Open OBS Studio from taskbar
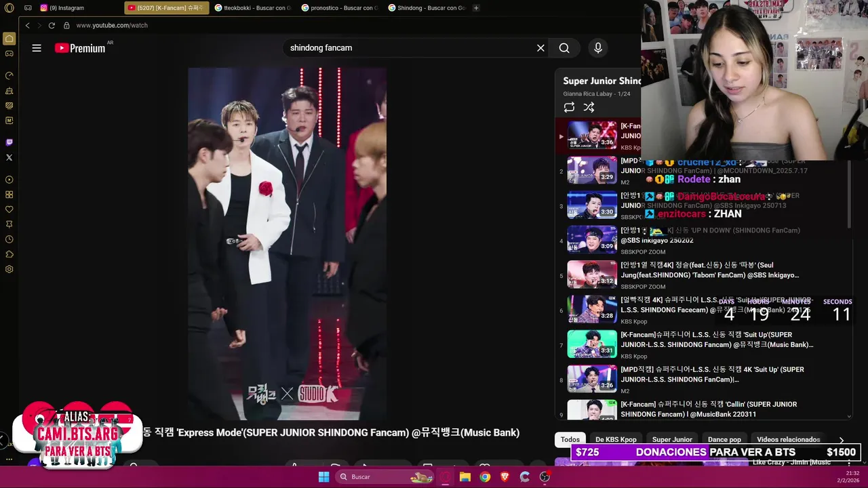Image resolution: width=868 pixels, height=488 pixels. click(x=545, y=476)
